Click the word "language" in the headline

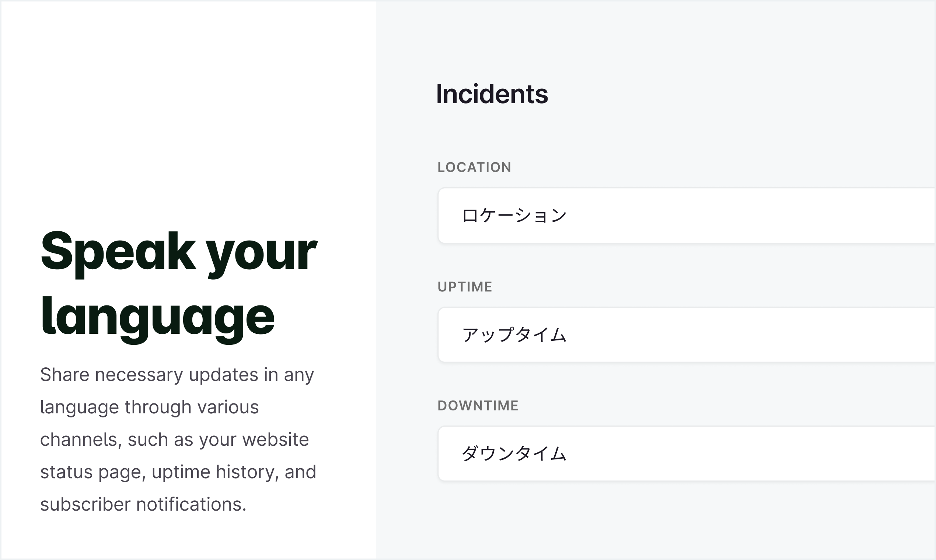coord(157,319)
